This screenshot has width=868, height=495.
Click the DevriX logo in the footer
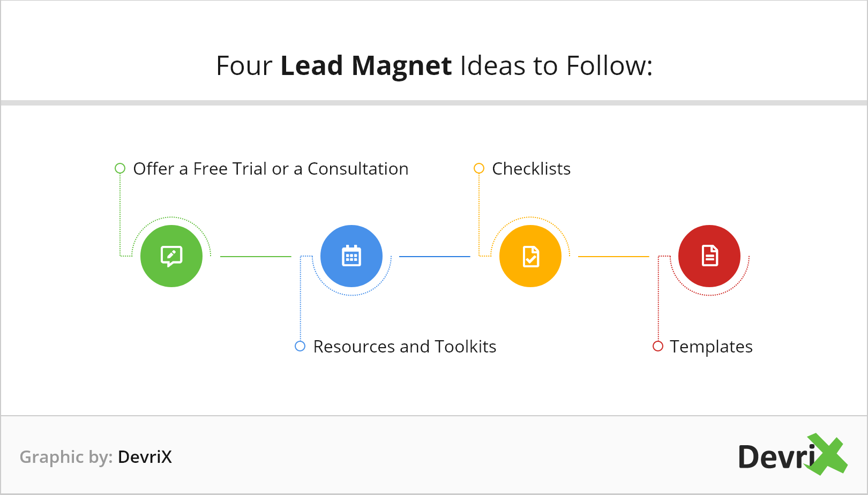coord(793,455)
